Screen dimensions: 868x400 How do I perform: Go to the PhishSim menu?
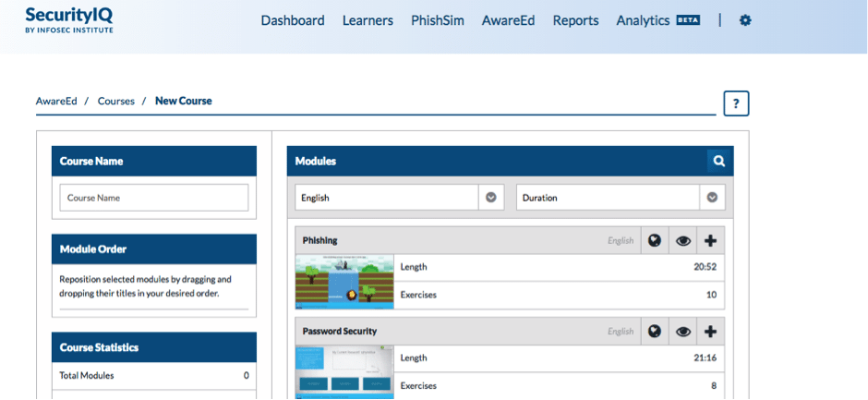coord(437,20)
